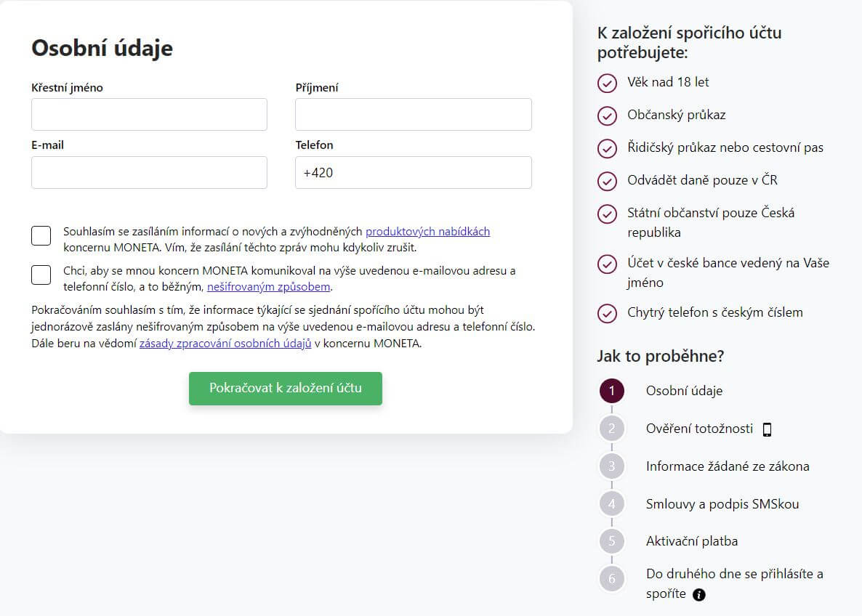Click the info icon next to spoříte
The height and width of the screenshot is (616, 862).
(699, 595)
